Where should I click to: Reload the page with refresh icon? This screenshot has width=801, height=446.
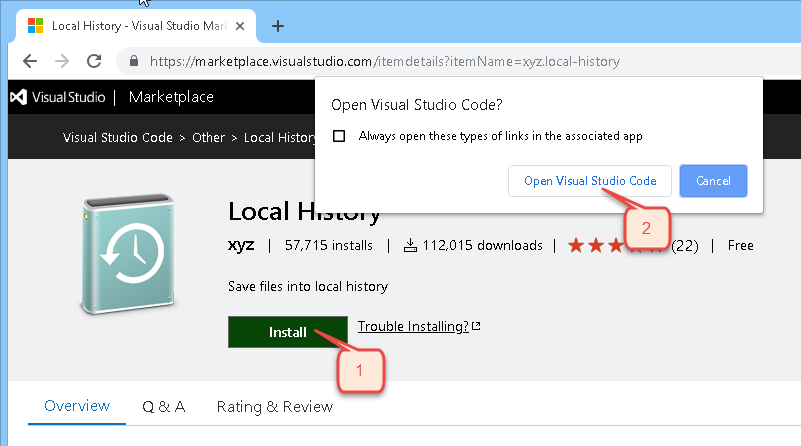[95, 61]
